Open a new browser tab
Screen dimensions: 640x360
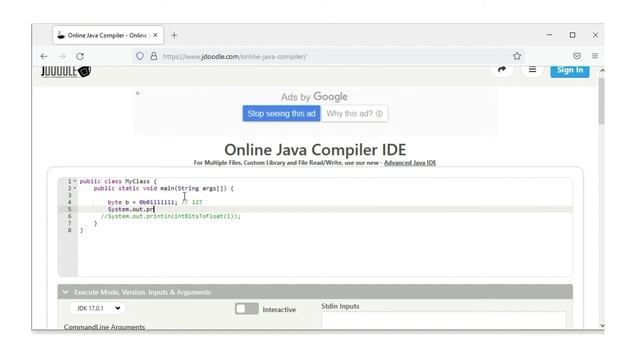coord(174,36)
